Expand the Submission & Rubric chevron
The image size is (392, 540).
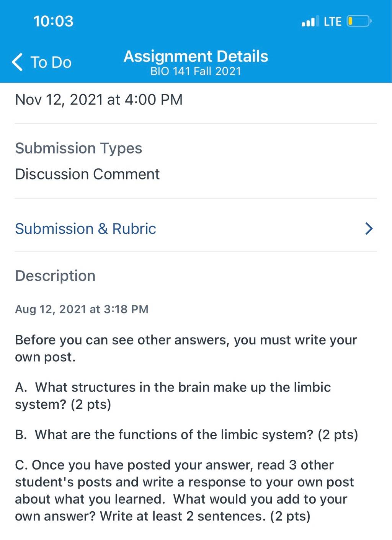[x=369, y=228]
